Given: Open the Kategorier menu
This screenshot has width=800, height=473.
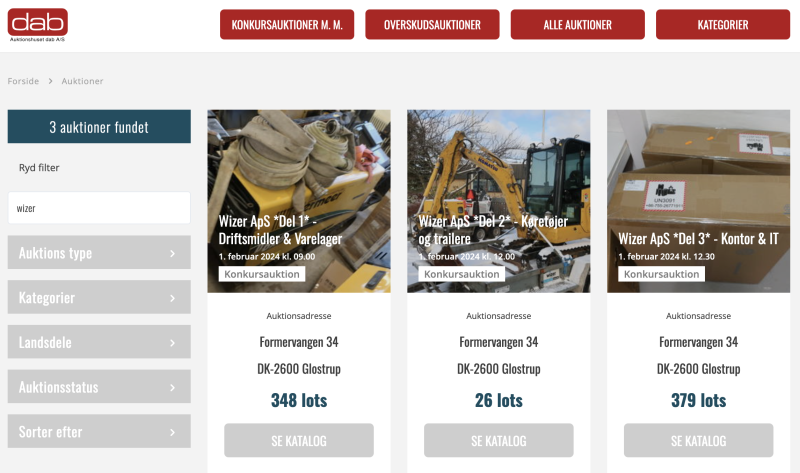Looking at the screenshot, I should click(x=723, y=24).
